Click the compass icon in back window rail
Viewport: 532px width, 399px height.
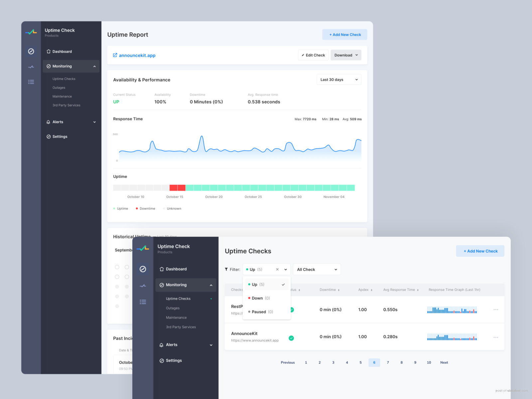coord(31,51)
